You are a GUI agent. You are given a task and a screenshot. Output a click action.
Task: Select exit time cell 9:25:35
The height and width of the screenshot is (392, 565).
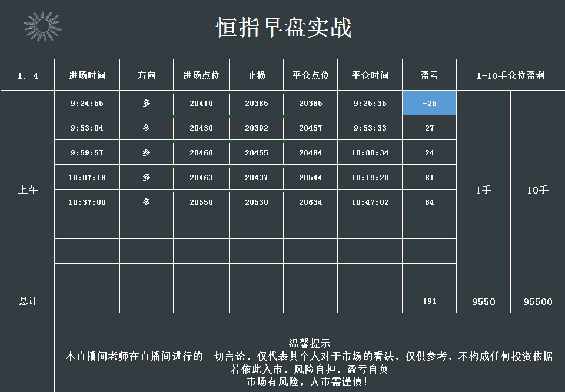click(370, 104)
